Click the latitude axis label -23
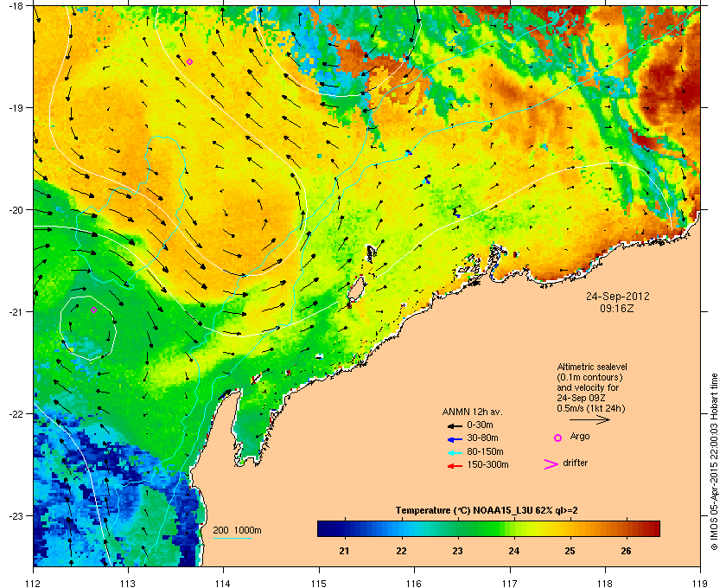 (x=15, y=515)
